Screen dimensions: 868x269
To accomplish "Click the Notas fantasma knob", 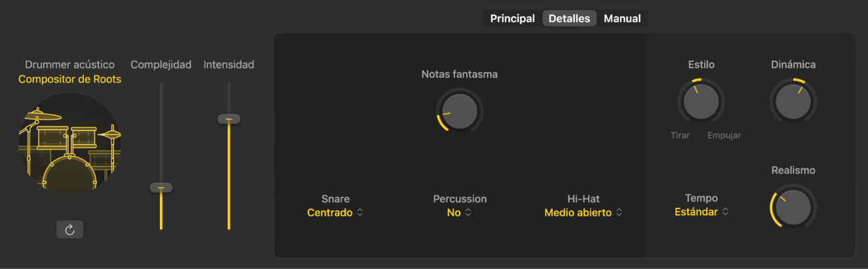I will [x=460, y=111].
